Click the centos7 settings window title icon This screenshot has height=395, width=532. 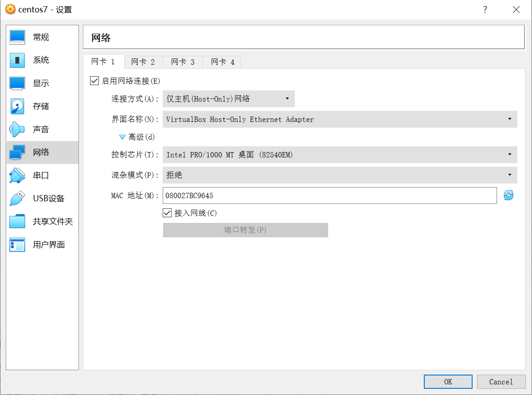tap(10, 9)
